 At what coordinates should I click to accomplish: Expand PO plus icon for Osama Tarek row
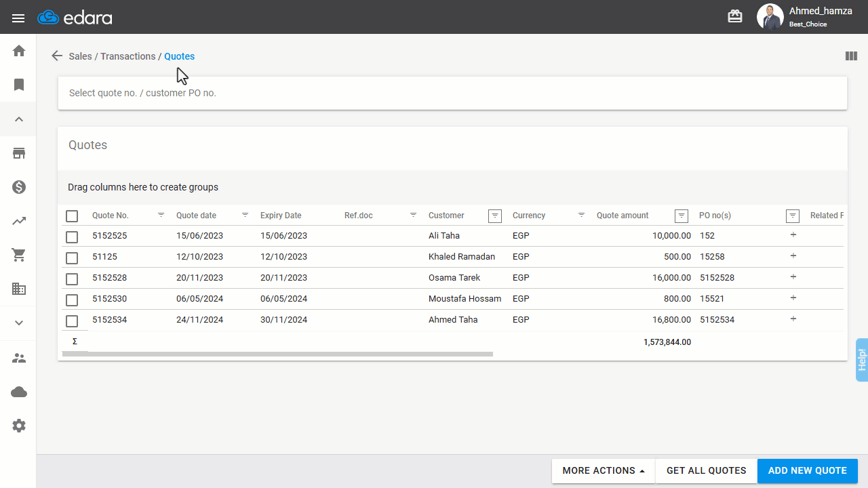(x=793, y=277)
